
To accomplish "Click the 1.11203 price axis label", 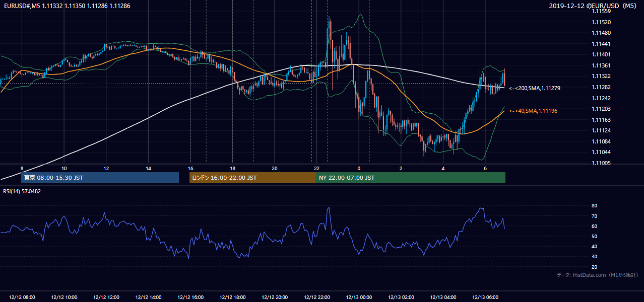I will (602, 109).
